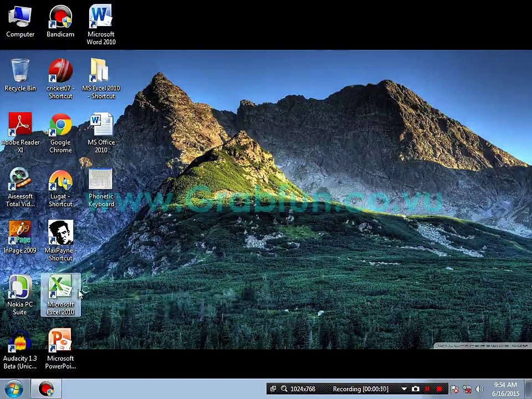
Task: Open the volume speaker tray icon
Action: click(479, 389)
